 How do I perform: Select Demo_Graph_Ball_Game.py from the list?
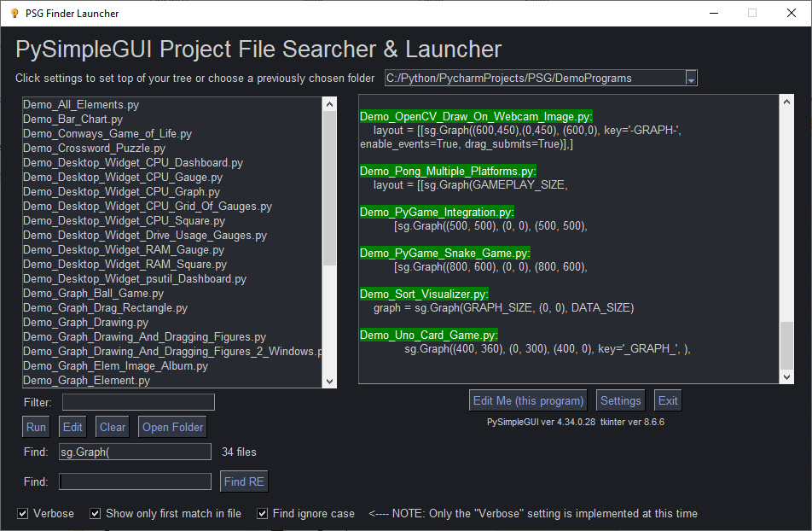pos(93,294)
